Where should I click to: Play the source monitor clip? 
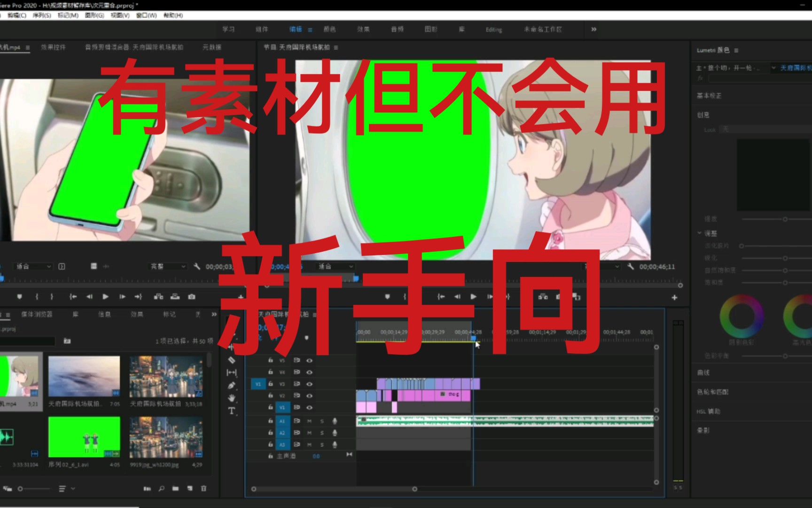click(x=105, y=297)
